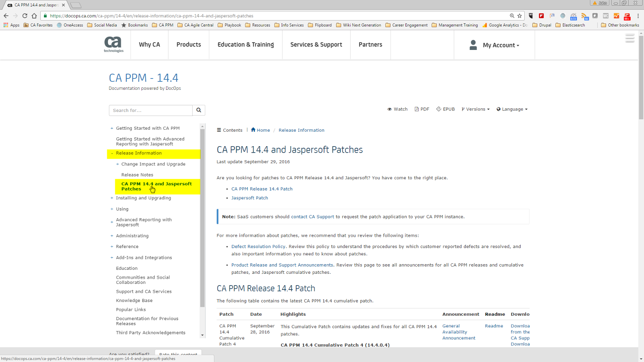Screen dimensions: 644x362
Task: Open the Other bookmarks folder
Action: (620, 25)
